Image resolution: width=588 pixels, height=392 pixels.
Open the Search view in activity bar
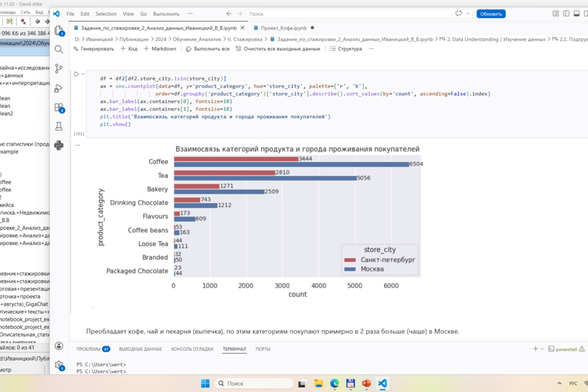[59, 50]
